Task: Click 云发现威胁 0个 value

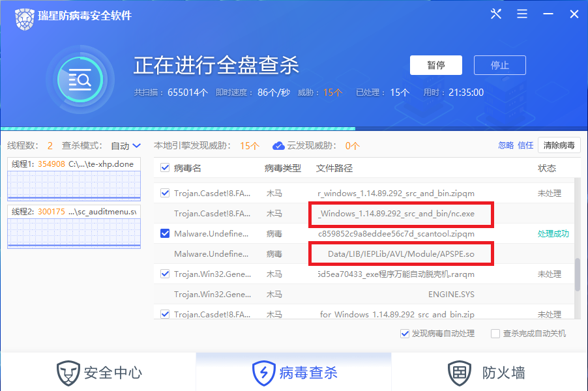Action: [x=352, y=146]
